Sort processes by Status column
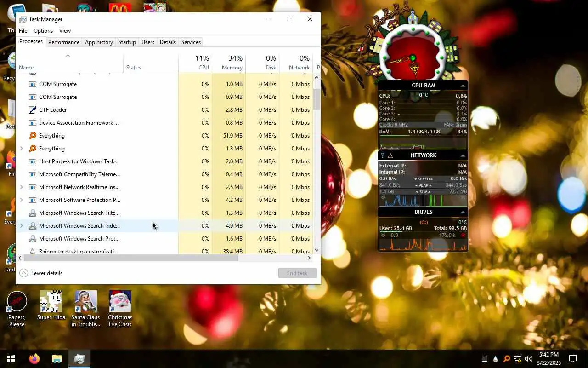The width and height of the screenshot is (588, 368). (x=151, y=63)
